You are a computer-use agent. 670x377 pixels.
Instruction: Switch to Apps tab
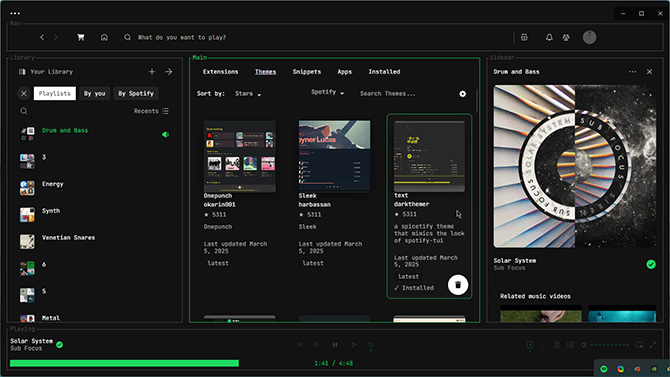point(344,72)
